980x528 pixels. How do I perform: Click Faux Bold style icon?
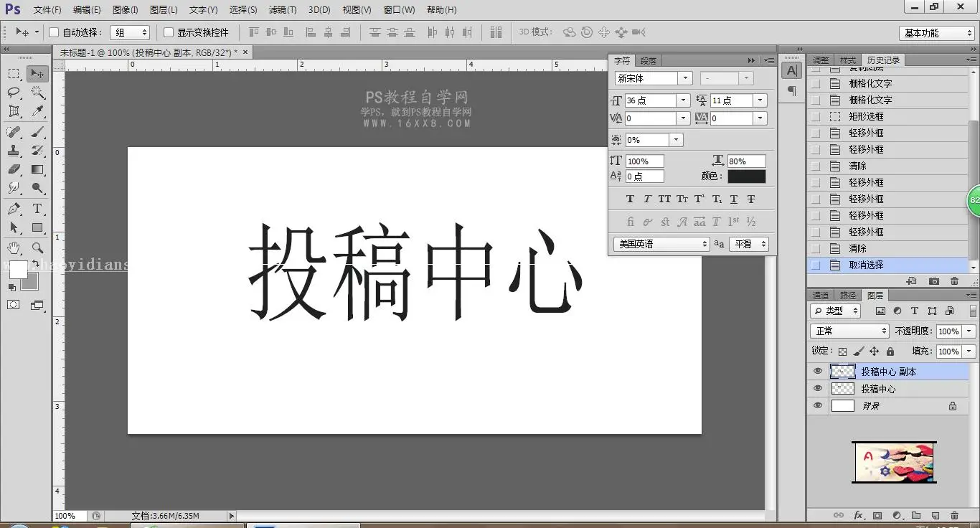point(630,199)
